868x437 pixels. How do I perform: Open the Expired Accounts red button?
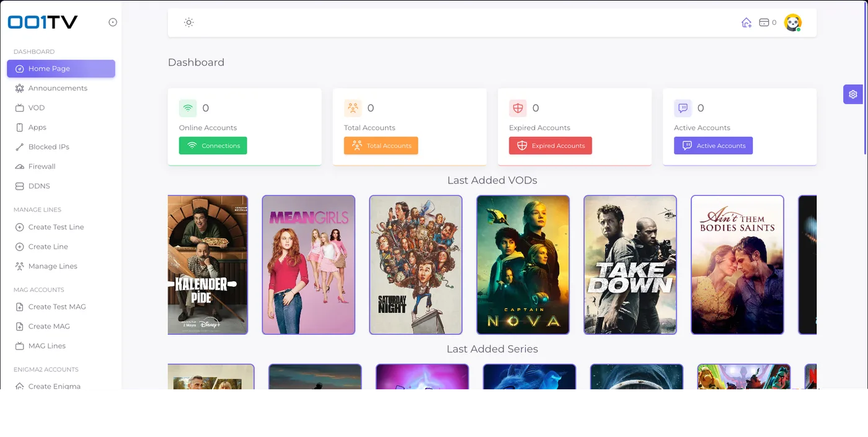551,146
